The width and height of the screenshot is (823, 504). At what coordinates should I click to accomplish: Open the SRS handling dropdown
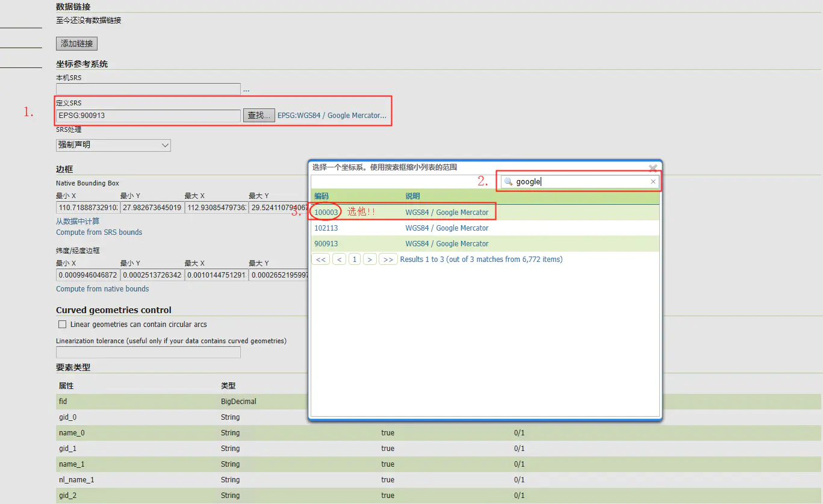point(113,145)
